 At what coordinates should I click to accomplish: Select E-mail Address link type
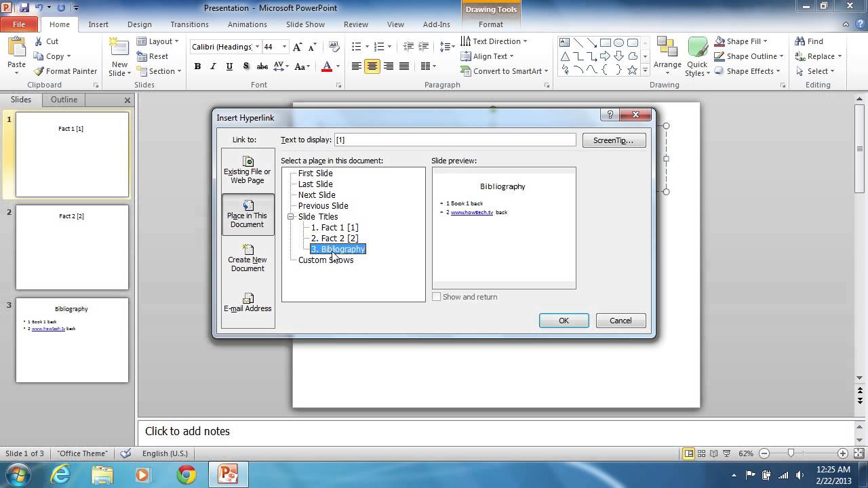[248, 302]
